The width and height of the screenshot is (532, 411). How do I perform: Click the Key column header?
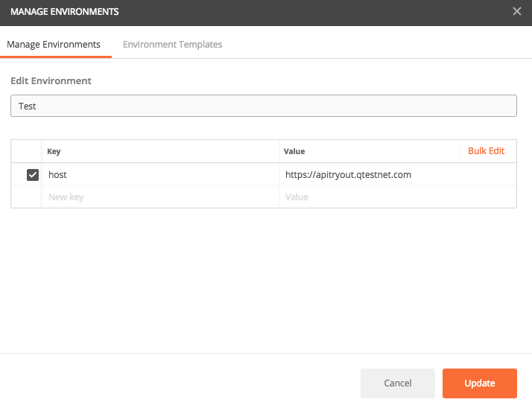click(x=54, y=151)
